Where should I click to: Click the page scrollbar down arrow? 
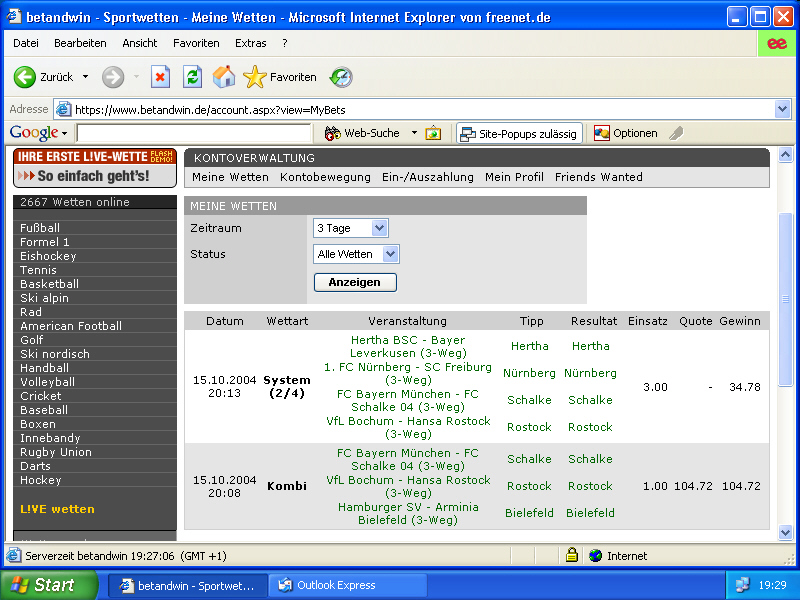point(785,533)
